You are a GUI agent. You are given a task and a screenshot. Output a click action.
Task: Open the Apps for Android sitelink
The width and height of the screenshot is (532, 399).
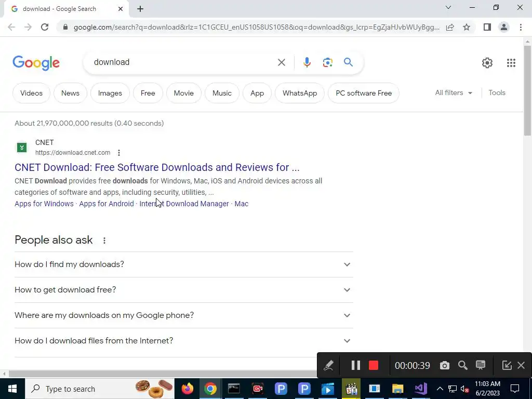[x=107, y=204]
